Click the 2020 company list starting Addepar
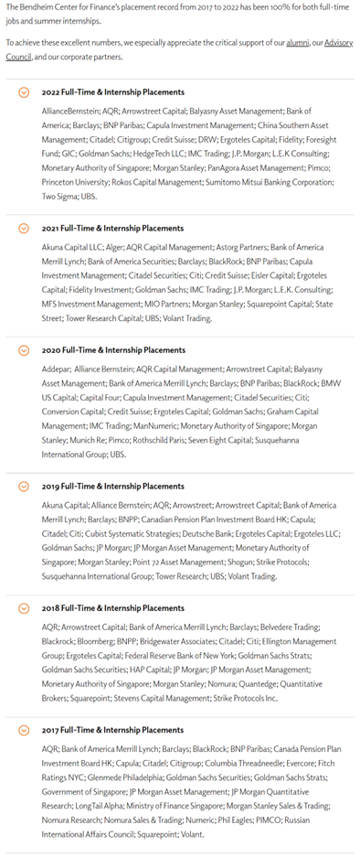The image size is (360, 868). [191, 412]
